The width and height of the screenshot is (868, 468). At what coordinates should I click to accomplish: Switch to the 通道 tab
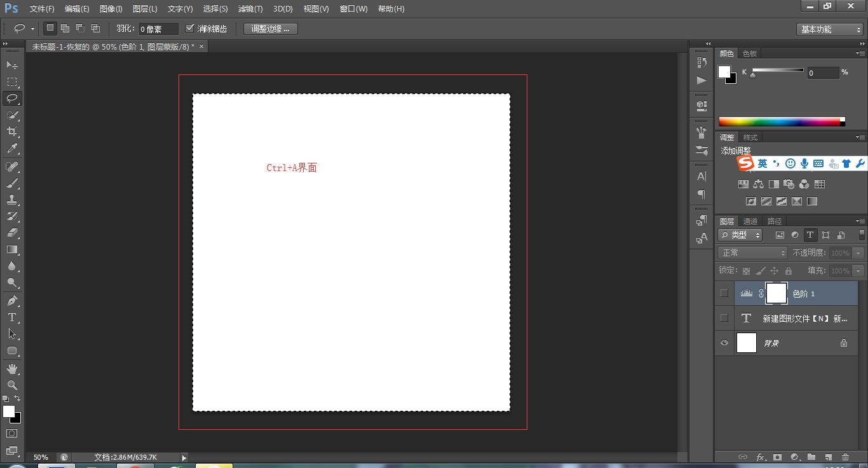click(x=750, y=221)
